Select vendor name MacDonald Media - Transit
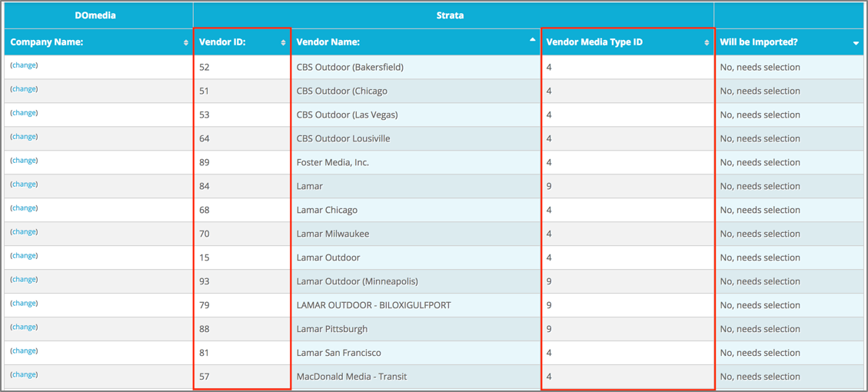Screen dimensions: 868x392 point(351,377)
